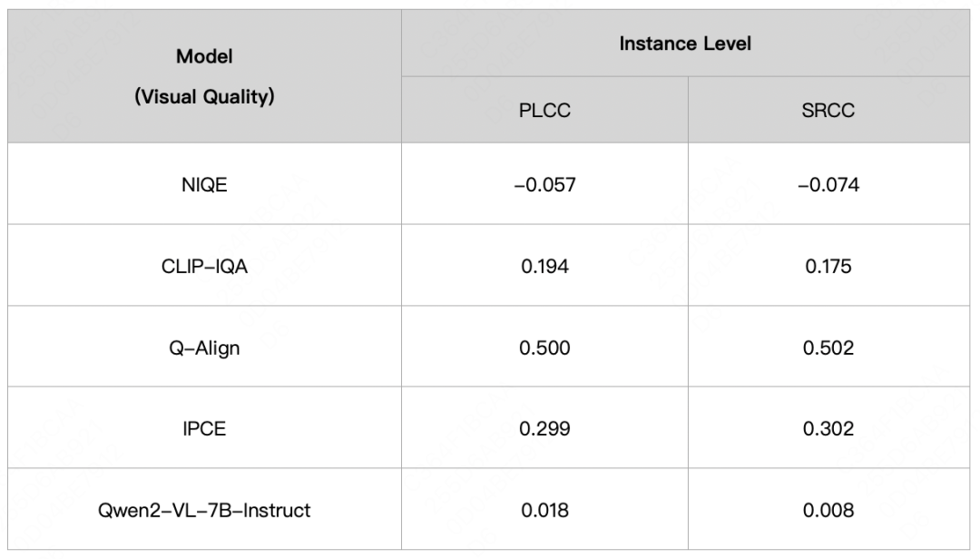Select the NIQE row label
The width and height of the screenshot is (980, 559).
pyautogui.click(x=204, y=184)
